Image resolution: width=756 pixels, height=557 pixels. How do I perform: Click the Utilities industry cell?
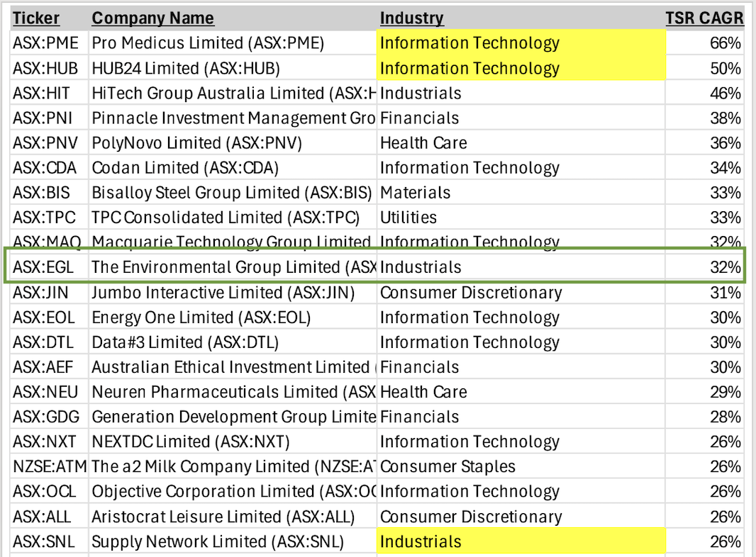pos(408,218)
